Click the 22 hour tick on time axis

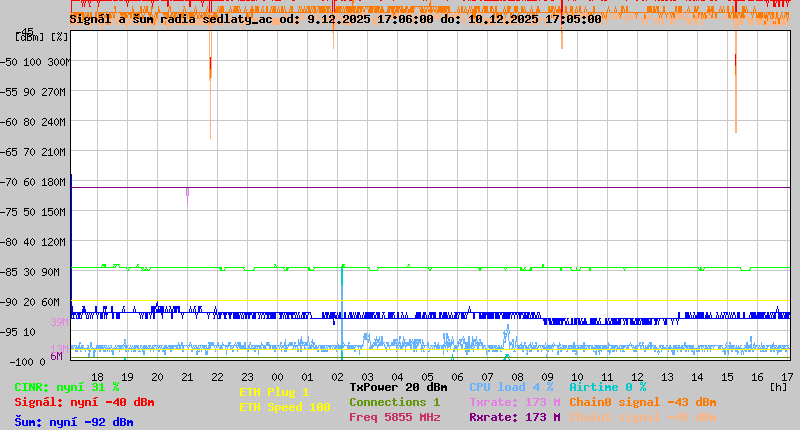[x=217, y=377]
